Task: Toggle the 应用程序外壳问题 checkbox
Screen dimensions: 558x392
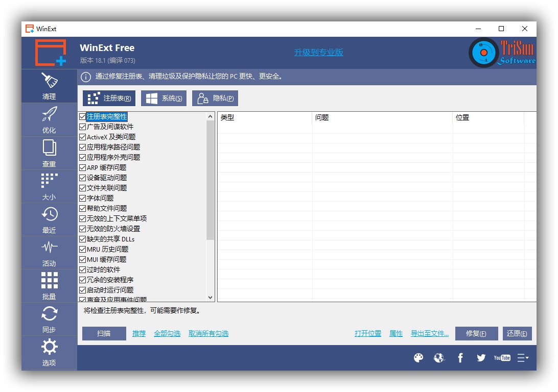Action: (83, 157)
